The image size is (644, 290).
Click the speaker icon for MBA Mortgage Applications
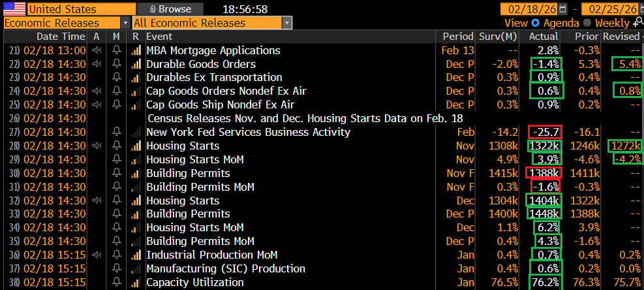(97, 50)
